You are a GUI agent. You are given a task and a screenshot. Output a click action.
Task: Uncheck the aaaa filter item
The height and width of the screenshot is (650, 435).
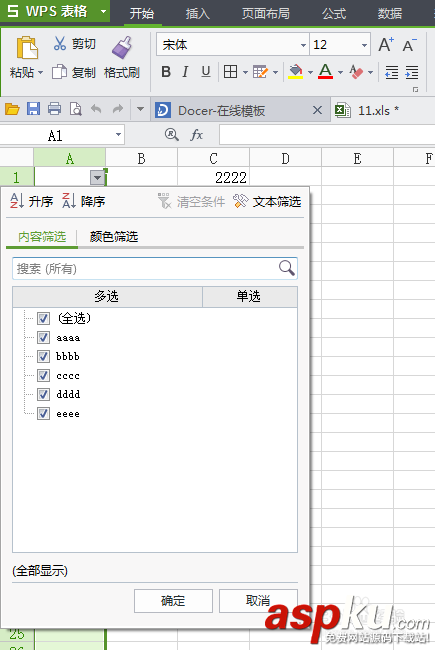pyautogui.click(x=44, y=337)
